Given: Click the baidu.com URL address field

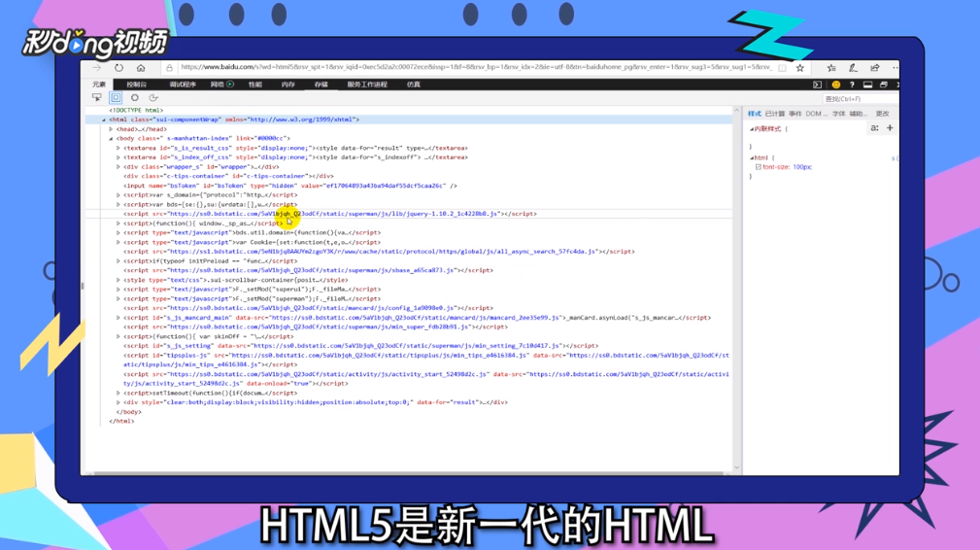Looking at the screenshot, I should pos(476,67).
